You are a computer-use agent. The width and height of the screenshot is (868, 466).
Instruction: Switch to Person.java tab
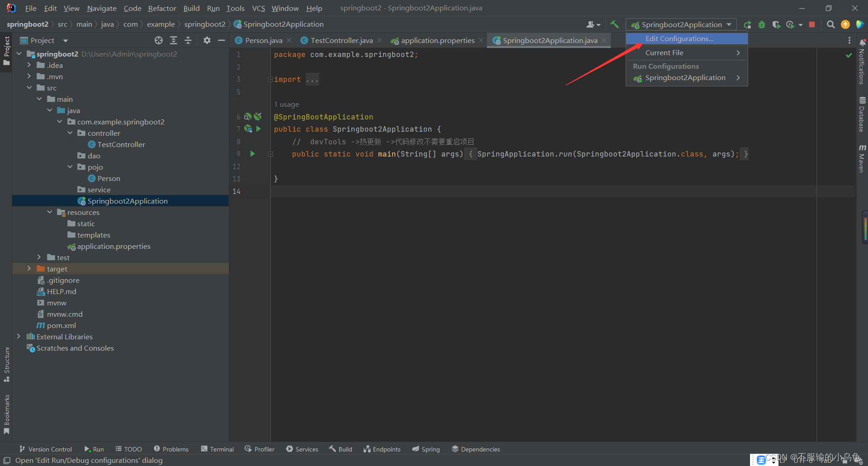pos(264,40)
